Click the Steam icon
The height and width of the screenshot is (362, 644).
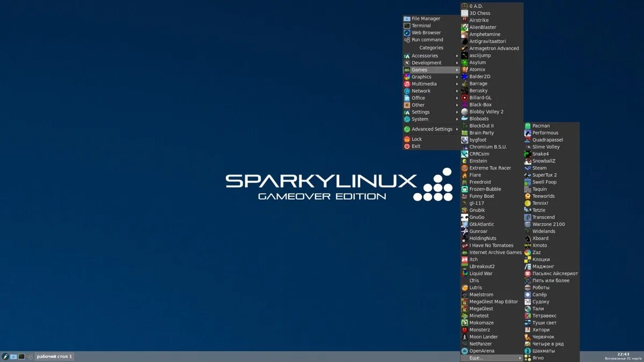click(528, 168)
